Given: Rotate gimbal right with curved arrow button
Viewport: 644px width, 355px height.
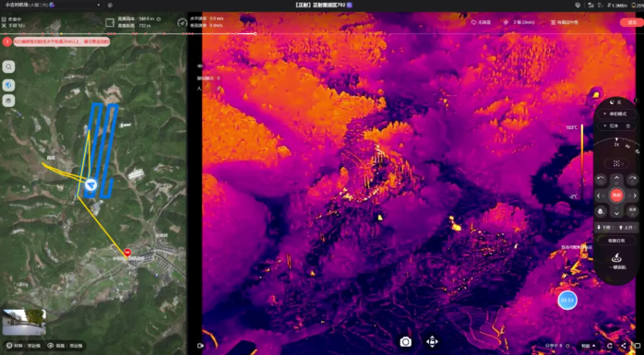Looking at the screenshot, I should pos(633,180).
